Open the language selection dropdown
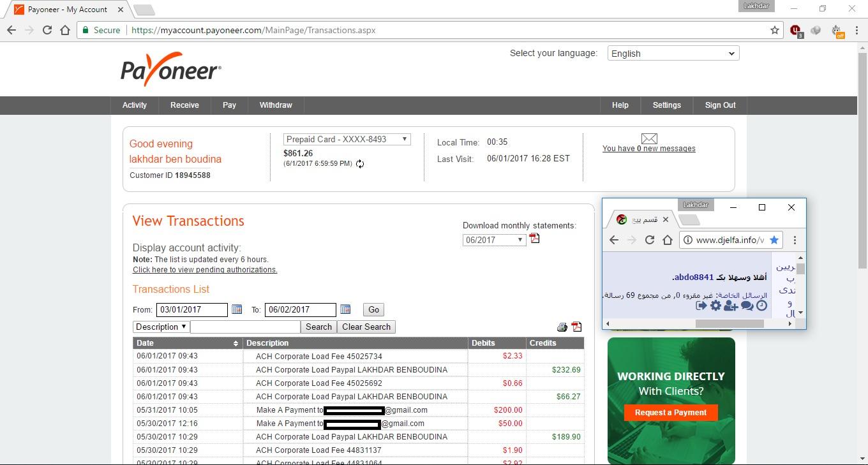 [x=673, y=54]
